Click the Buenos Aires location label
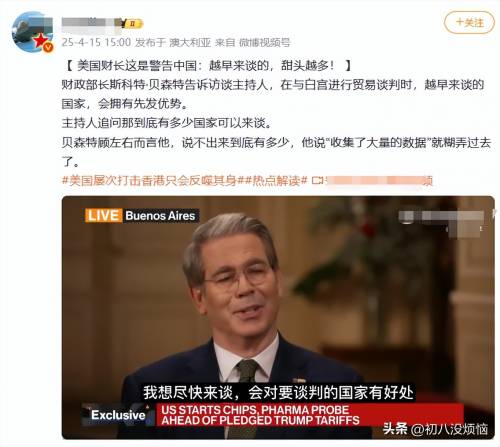Screen dimensions: 500x447 pos(160,216)
